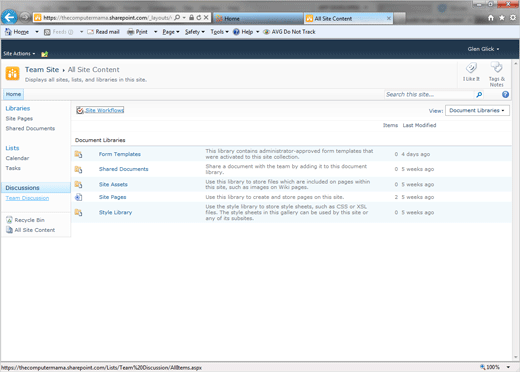The height and width of the screenshot is (372, 520).
Task: Click the Home toolbar icon in command bar
Action: coord(8,32)
